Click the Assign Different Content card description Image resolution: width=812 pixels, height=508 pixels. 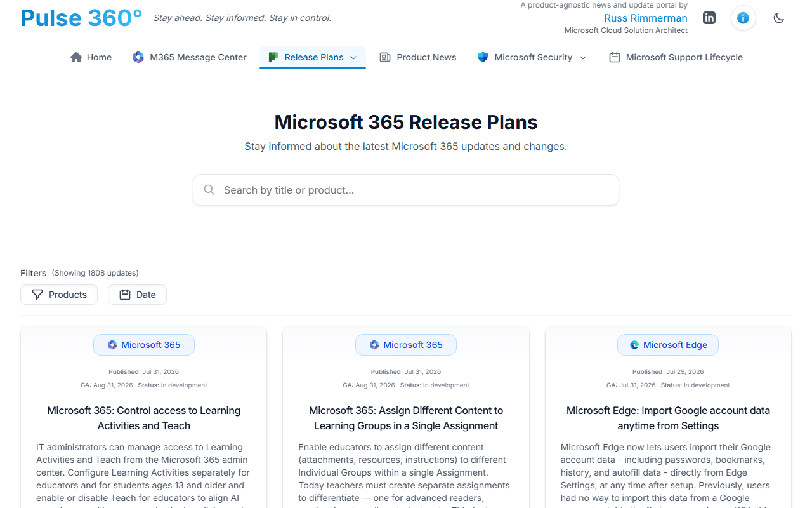pos(406,474)
